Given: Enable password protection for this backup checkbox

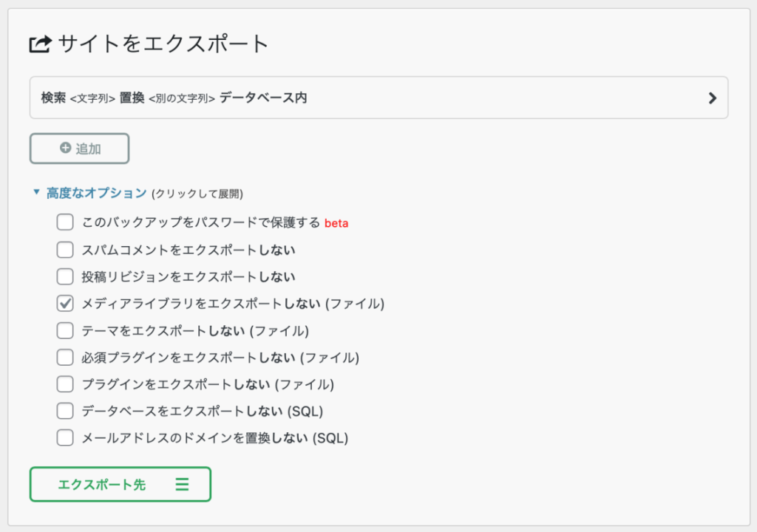Looking at the screenshot, I should point(65,222).
